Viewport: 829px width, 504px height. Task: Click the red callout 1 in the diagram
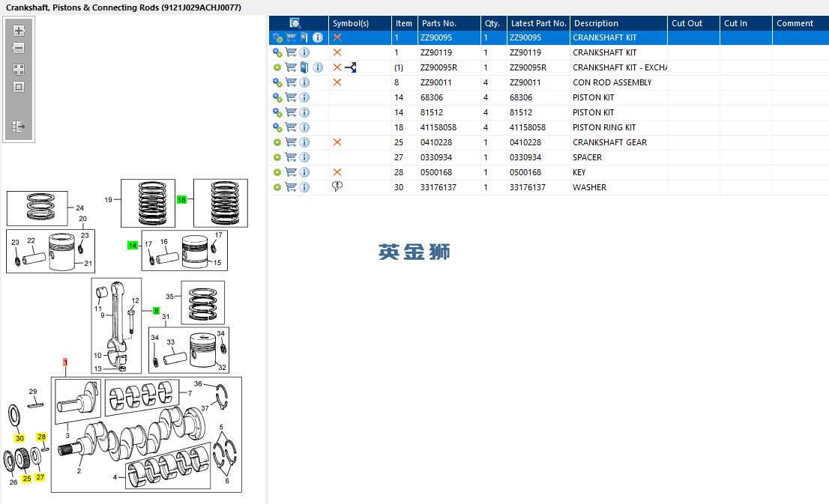pyautogui.click(x=65, y=362)
